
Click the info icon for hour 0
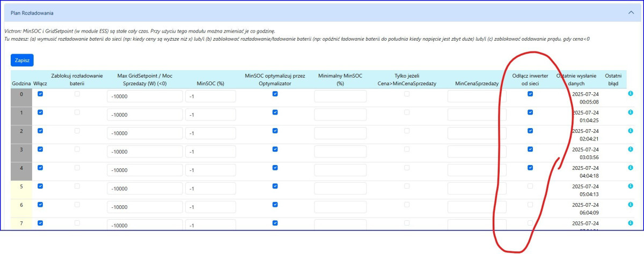[631, 94]
